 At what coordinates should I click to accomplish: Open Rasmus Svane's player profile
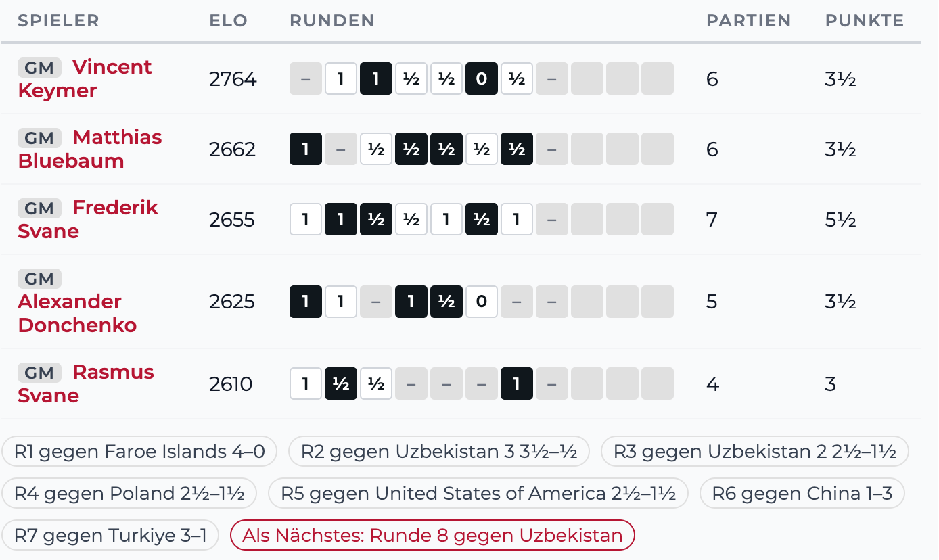pos(86,383)
